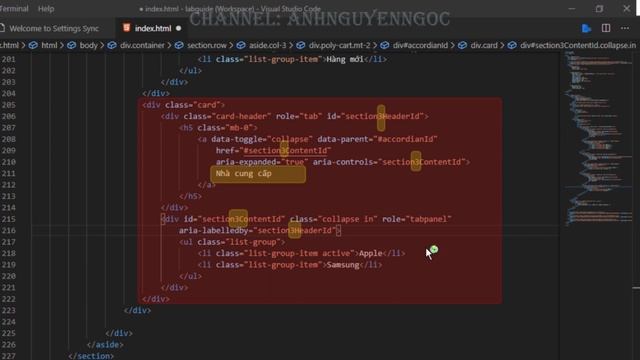Click the text 'Nhà cung cấp' on line 211

point(243,174)
